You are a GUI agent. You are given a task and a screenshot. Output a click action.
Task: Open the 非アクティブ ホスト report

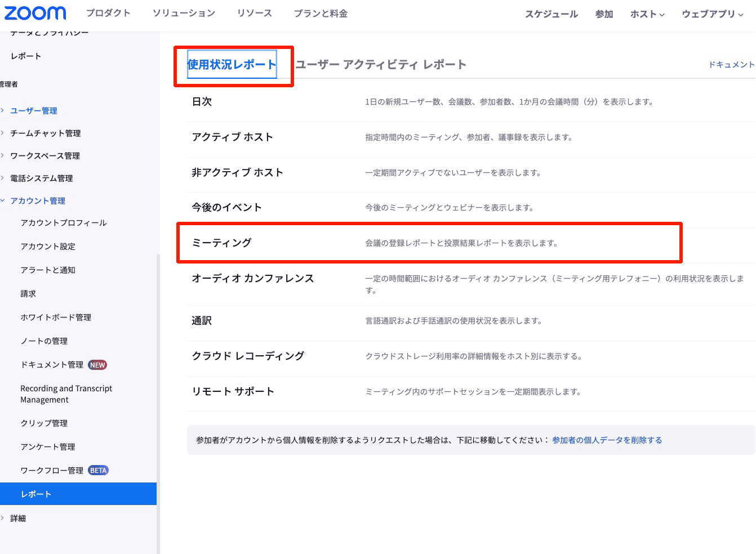(237, 172)
